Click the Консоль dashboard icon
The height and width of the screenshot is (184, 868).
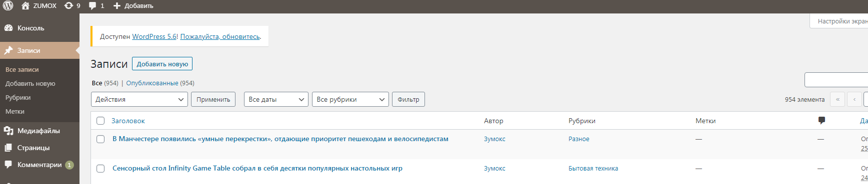[x=8, y=28]
